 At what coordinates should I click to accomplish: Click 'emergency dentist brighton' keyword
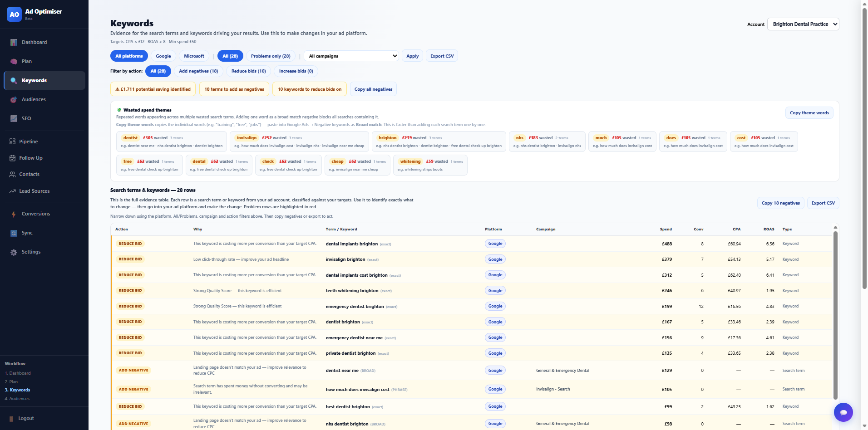tap(355, 307)
